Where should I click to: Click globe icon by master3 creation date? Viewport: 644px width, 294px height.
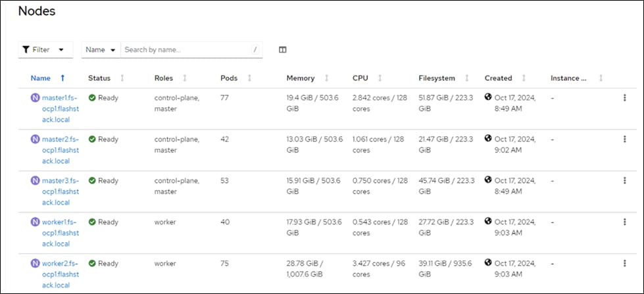pyautogui.click(x=488, y=180)
